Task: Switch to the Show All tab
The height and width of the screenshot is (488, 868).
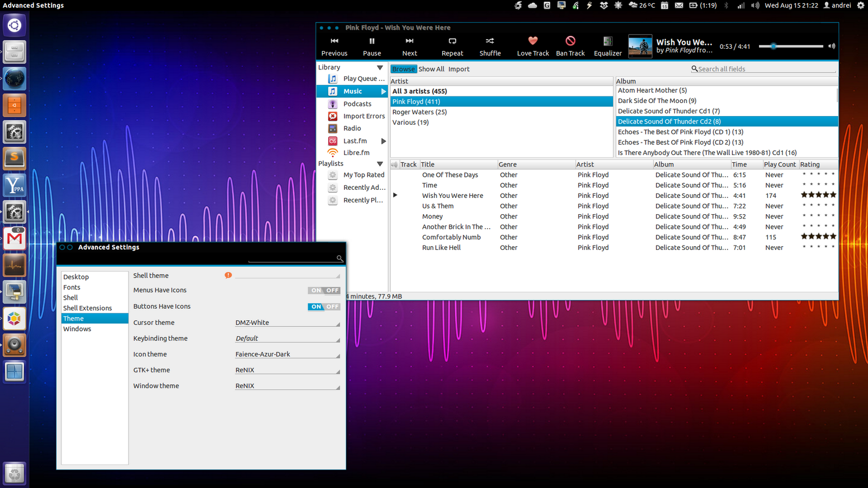Action: click(x=431, y=69)
